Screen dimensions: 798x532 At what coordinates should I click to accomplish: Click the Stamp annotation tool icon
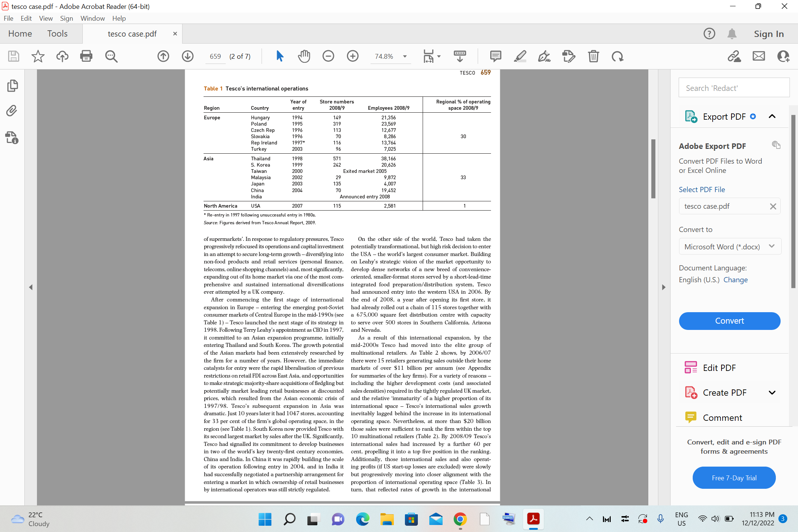click(569, 56)
